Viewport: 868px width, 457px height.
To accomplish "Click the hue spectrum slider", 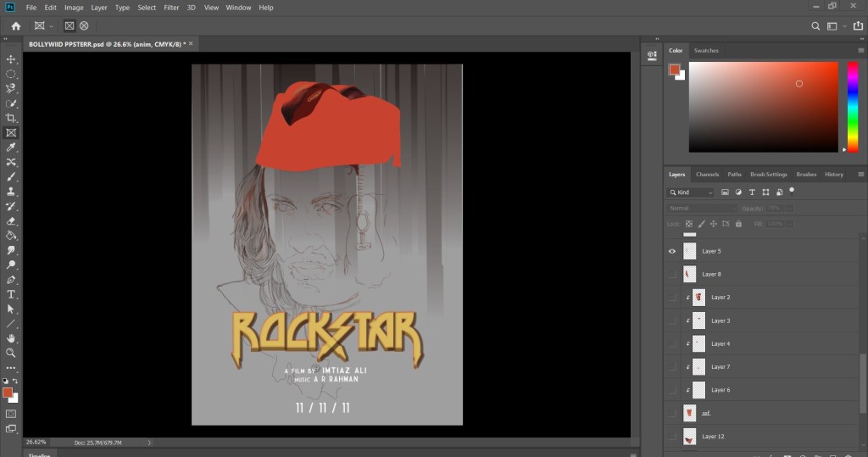I will tap(853, 106).
